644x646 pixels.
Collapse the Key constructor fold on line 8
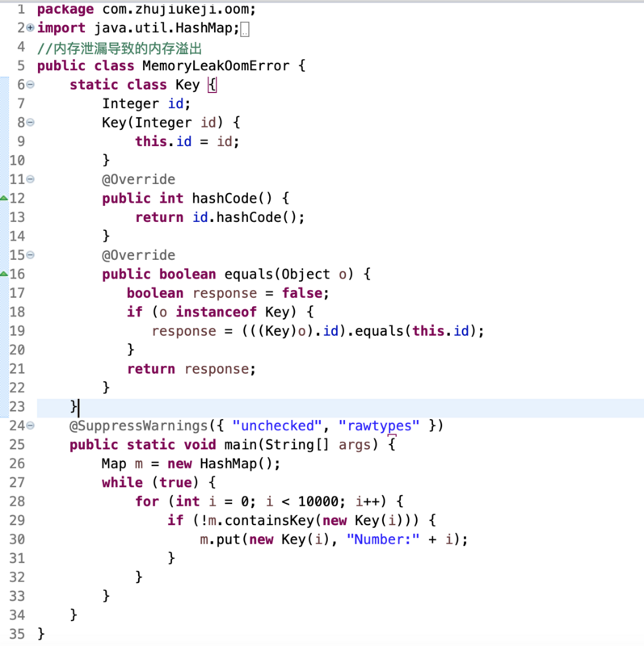[30, 123]
